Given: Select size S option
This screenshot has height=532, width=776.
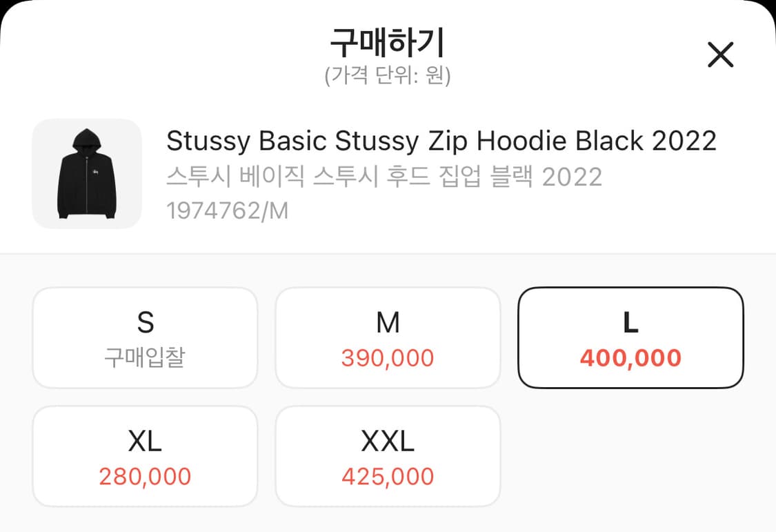Looking at the screenshot, I should coord(145,338).
